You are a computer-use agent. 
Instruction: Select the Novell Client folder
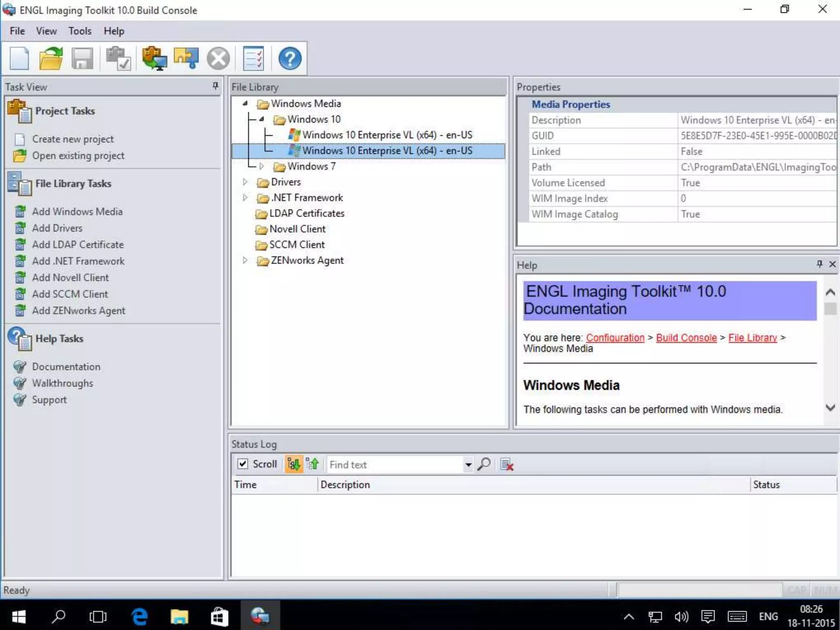coord(297,229)
